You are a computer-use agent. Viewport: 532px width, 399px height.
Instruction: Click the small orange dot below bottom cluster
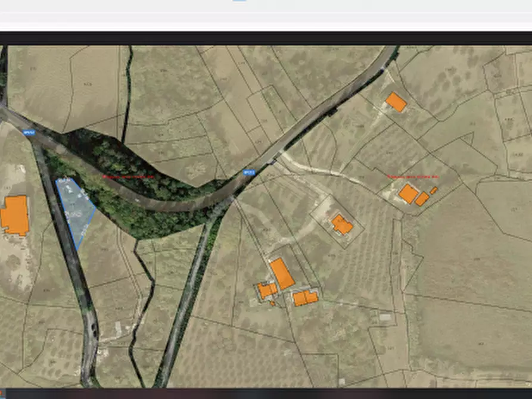[x=272, y=304]
